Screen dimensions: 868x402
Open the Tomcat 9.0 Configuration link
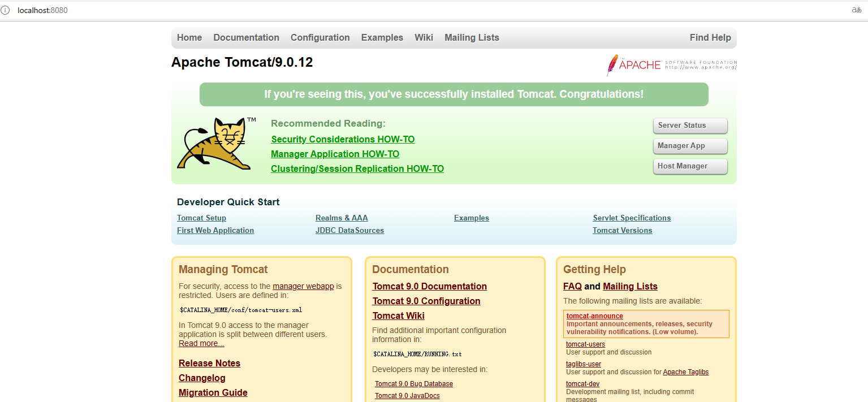pos(426,301)
